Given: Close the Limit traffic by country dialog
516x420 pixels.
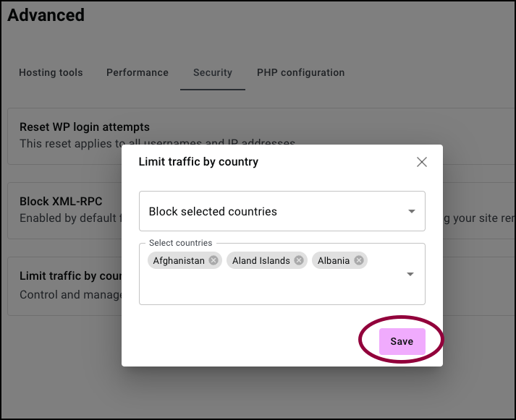Looking at the screenshot, I should (x=421, y=162).
